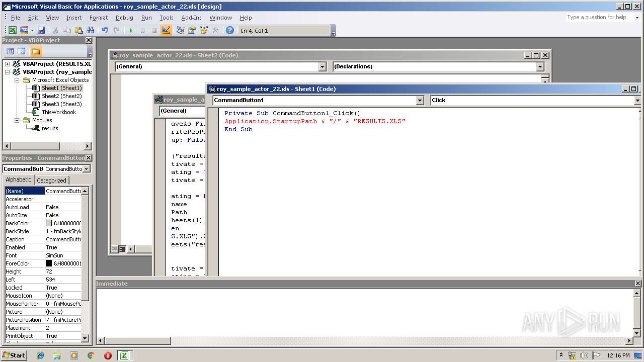Screen dimensions: 644x362
Task: Open Internet Explorer from the taskbar
Action: 40,355
